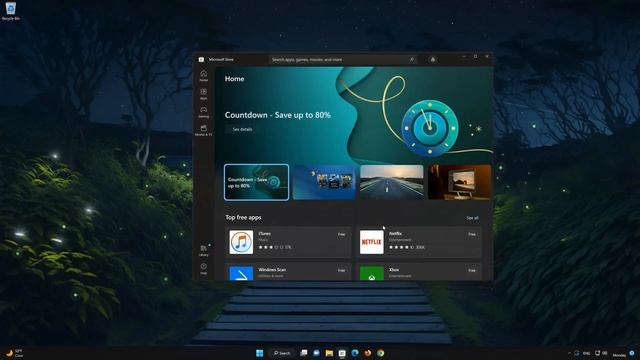Open the Chat app on the taskbar
This screenshot has width=640, height=360.
[316, 353]
